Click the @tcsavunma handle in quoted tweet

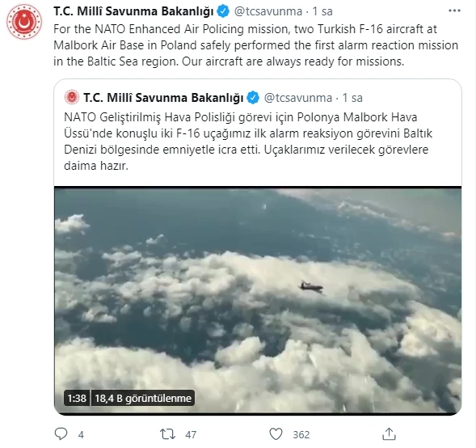(x=298, y=98)
